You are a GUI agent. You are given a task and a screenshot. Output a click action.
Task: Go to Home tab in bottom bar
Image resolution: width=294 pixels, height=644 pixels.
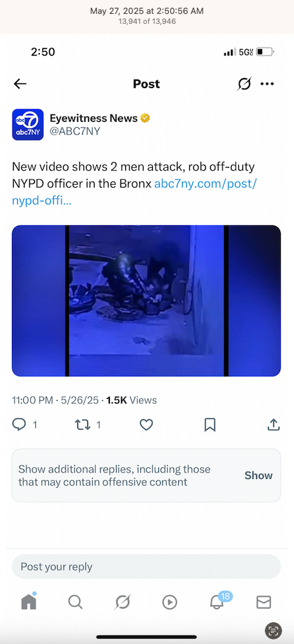point(28,602)
